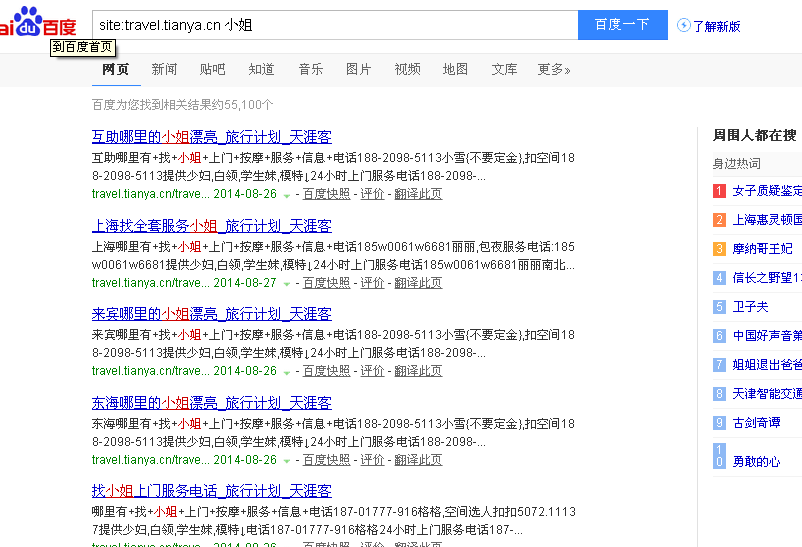Viewport: 802px width, 547px height.
Task: Click 评价 under the 来宾 result
Action: point(372,371)
